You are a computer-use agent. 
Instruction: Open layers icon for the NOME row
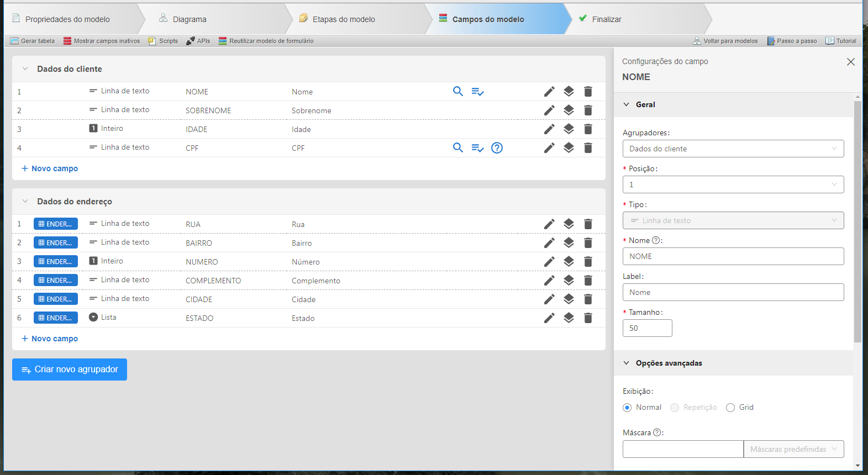coord(569,92)
